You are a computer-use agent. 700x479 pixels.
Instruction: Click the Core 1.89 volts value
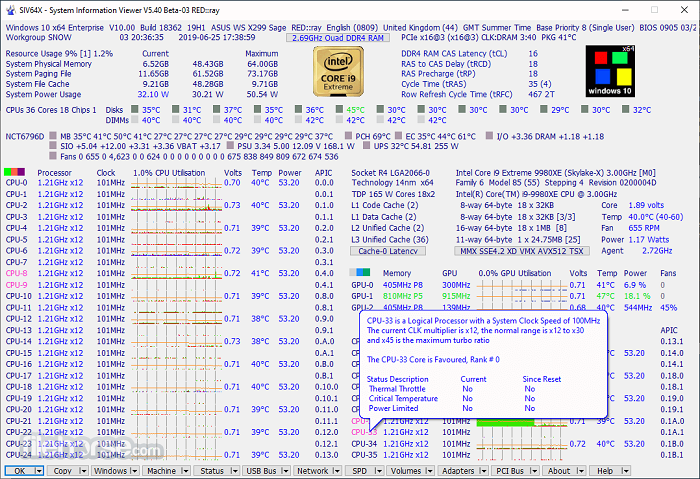(646, 205)
